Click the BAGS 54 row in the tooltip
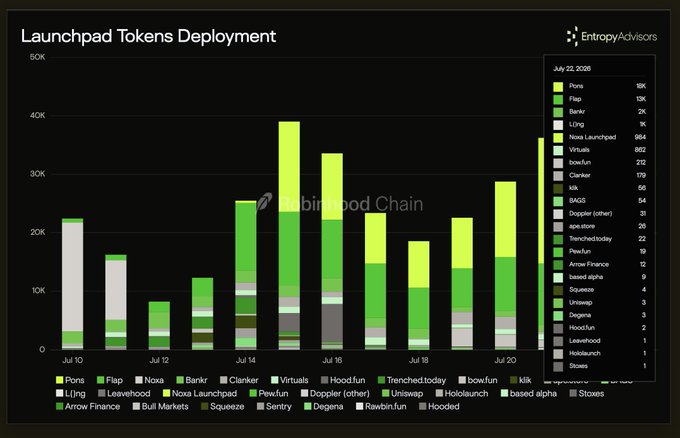 click(600, 200)
